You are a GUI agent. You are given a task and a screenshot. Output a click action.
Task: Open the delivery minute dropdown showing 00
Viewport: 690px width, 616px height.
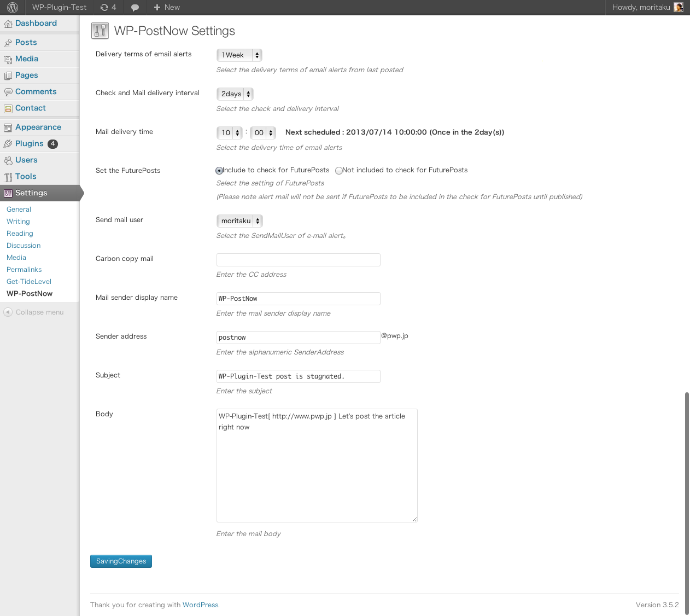pyautogui.click(x=263, y=133)
